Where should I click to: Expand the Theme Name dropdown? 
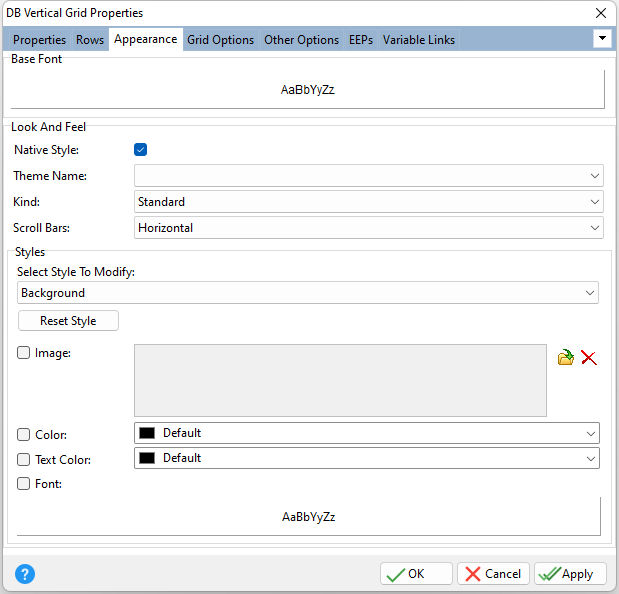(x=368, y=176)
